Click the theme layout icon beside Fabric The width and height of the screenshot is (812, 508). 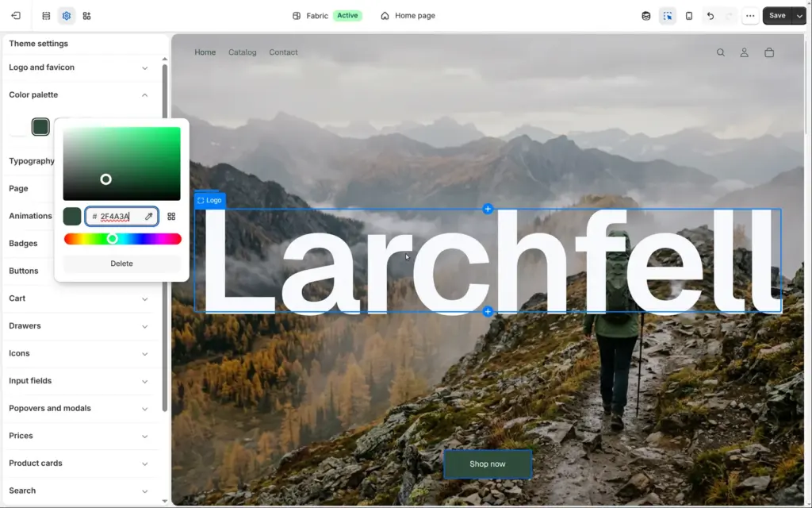coord(297,16)
